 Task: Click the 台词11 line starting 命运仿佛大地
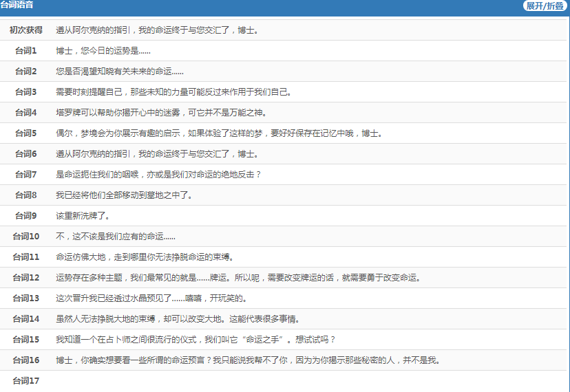(145, 257)
